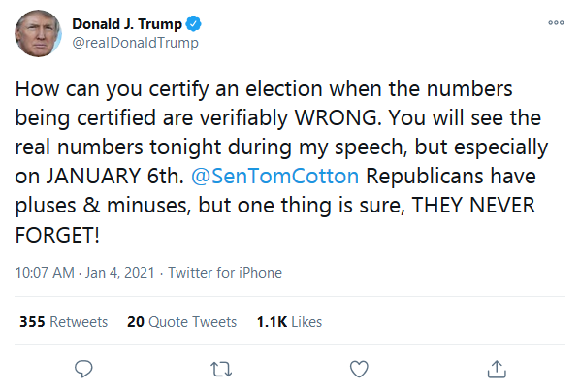The width and height of the screenshot is (580, 392).
Task: Click the 'THEY NEVER' text in tweet
Action: point(473,205)
